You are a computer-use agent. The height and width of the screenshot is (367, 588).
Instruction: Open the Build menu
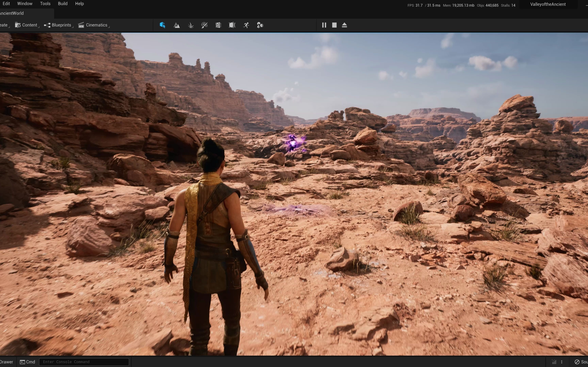(x=63, y=4)
